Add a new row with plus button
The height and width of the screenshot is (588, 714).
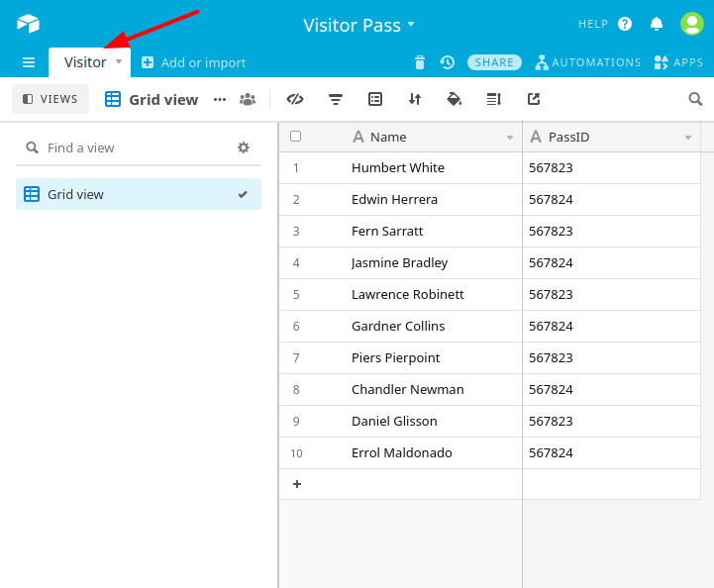pyautogui.click(x=297, y=484)
